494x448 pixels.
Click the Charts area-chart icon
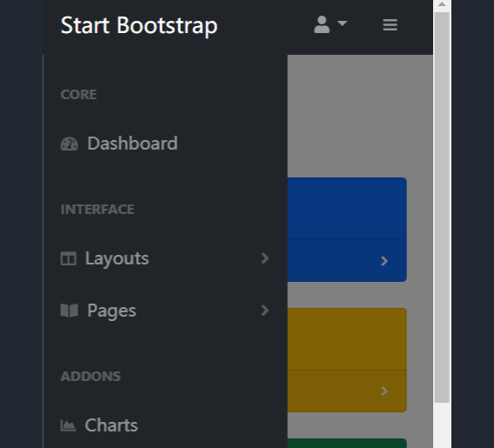point(69,425)
